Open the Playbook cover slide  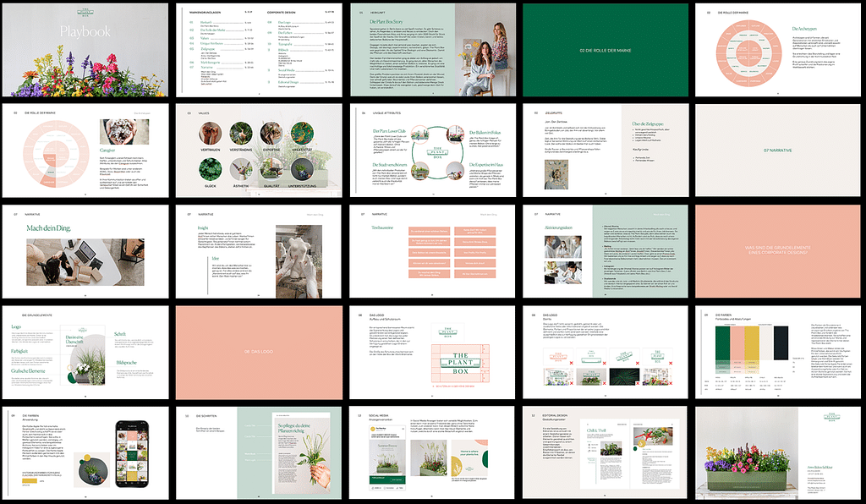[85, 49]
